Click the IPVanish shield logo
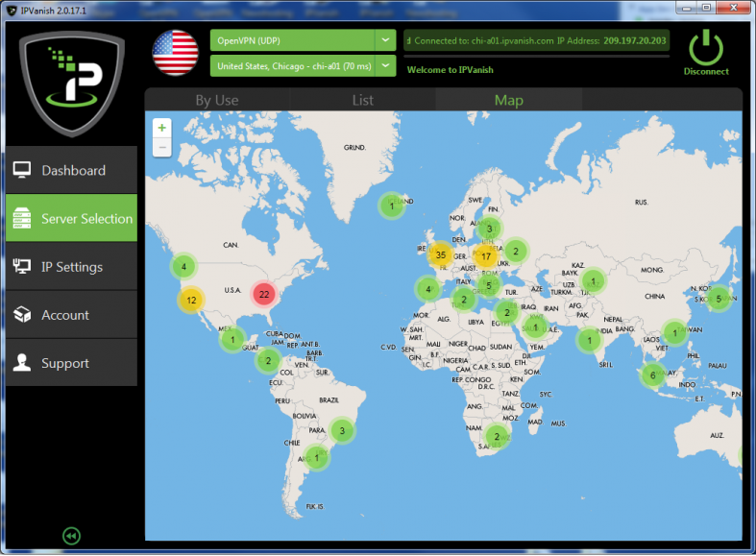The image size is (756, 556). pos(71,85)
